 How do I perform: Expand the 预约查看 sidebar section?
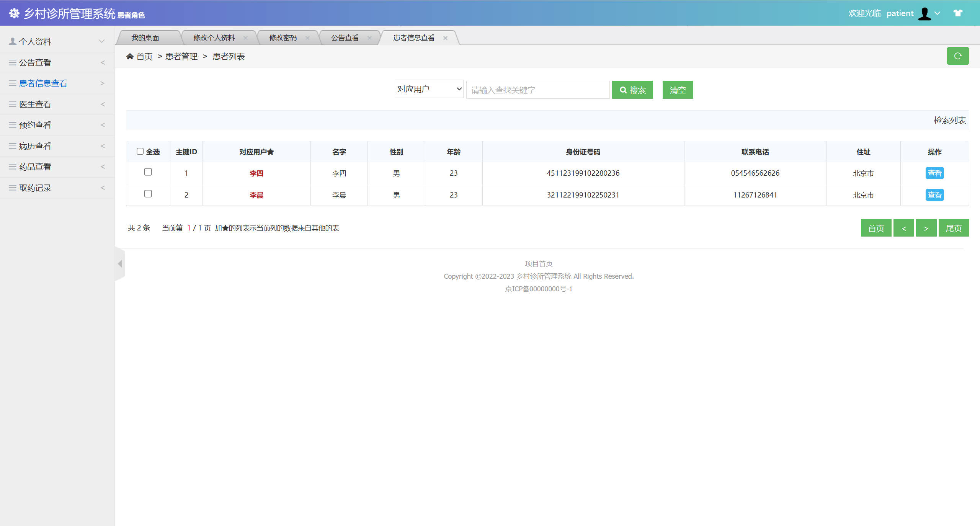[x=103, y=125]
